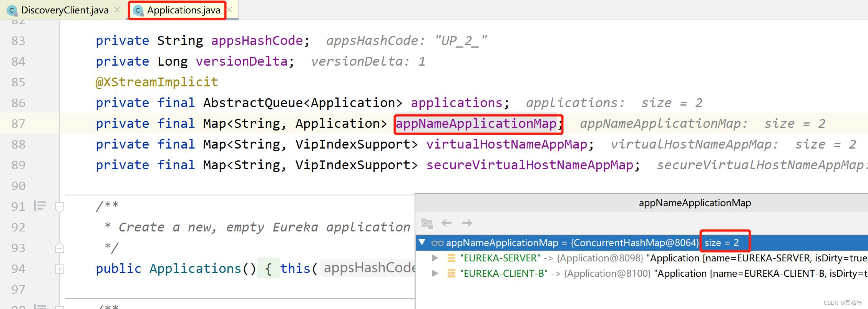Click the applications field name on line 86
Screen dimensions: 868x309
[x=457, y=103]
